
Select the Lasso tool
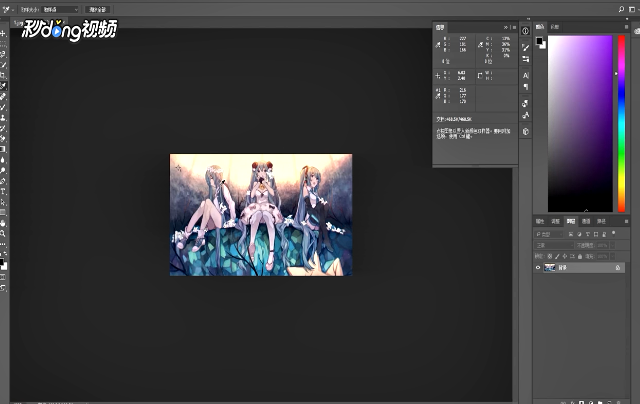tap(3, 54)
